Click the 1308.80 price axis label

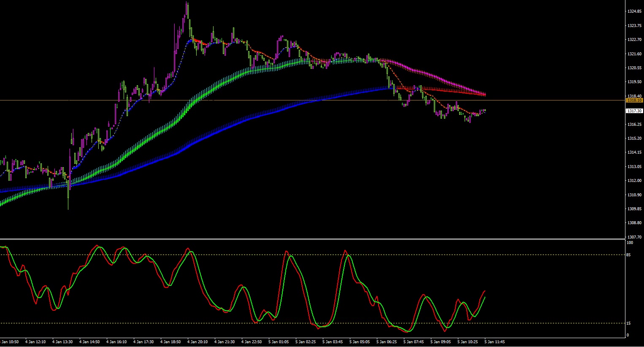pos(634,223)
